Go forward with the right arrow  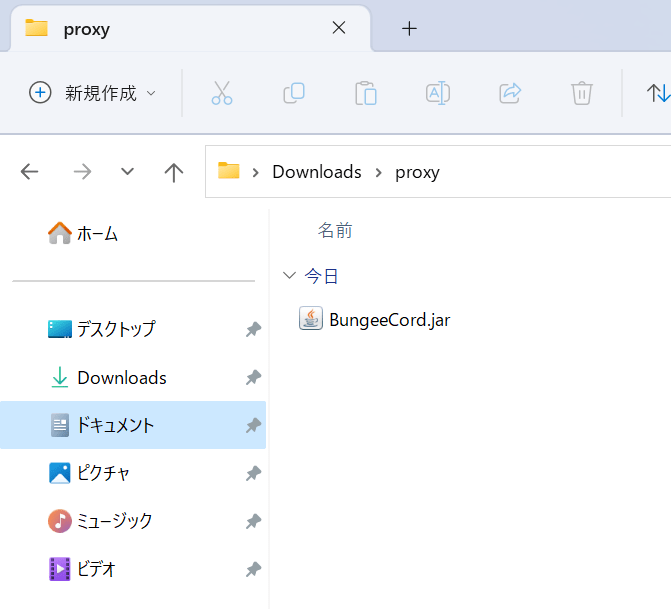point(82,172)
